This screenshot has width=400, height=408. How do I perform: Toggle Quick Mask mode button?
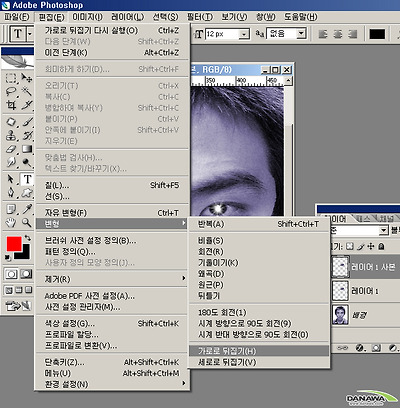[x=26, y=274]
